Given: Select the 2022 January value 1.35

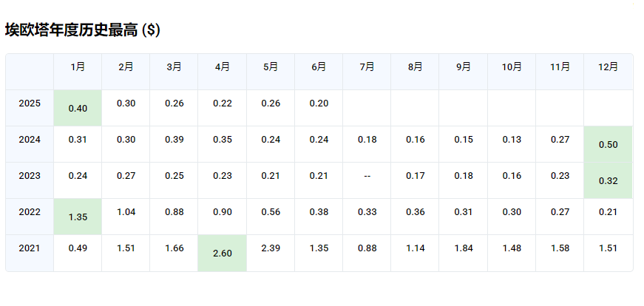Looking at the screenshot, I should pos(78,217).
